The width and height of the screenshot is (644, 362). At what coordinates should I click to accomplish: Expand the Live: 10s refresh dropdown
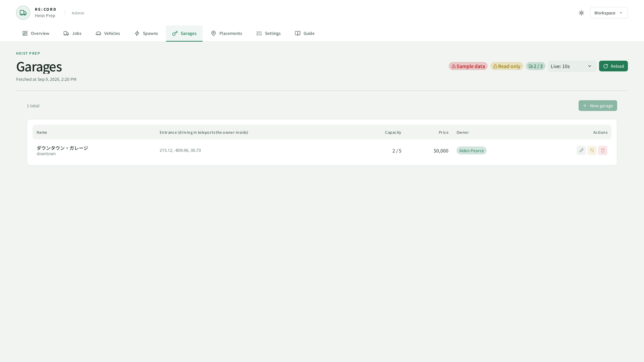click(x=572, y=66)
